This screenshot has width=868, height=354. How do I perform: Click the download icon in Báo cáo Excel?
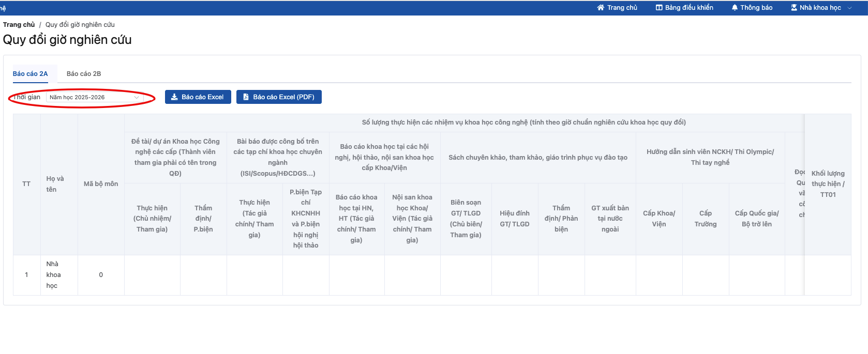[x=174, y=97]
